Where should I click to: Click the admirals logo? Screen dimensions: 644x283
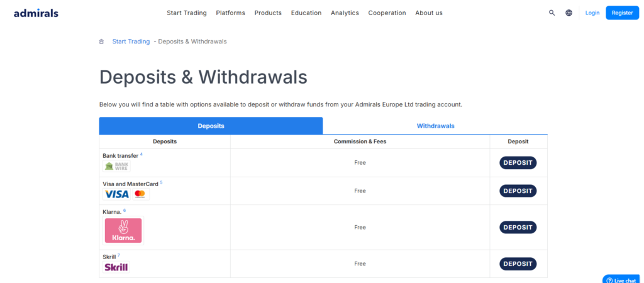point(36,13)
